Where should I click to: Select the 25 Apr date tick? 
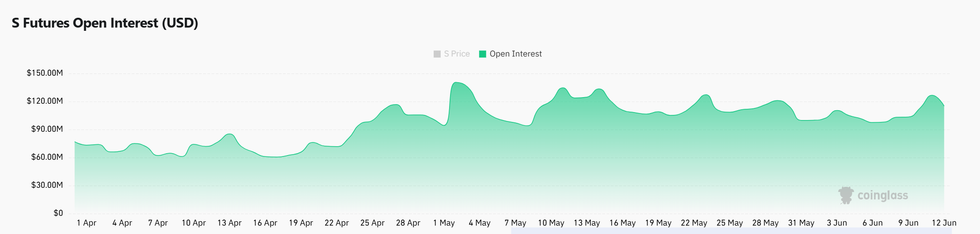tap(372, 223)
